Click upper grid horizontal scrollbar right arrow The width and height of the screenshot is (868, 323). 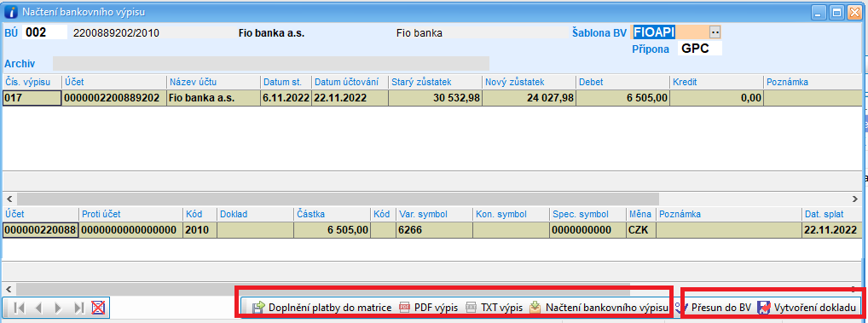(855, 199)
